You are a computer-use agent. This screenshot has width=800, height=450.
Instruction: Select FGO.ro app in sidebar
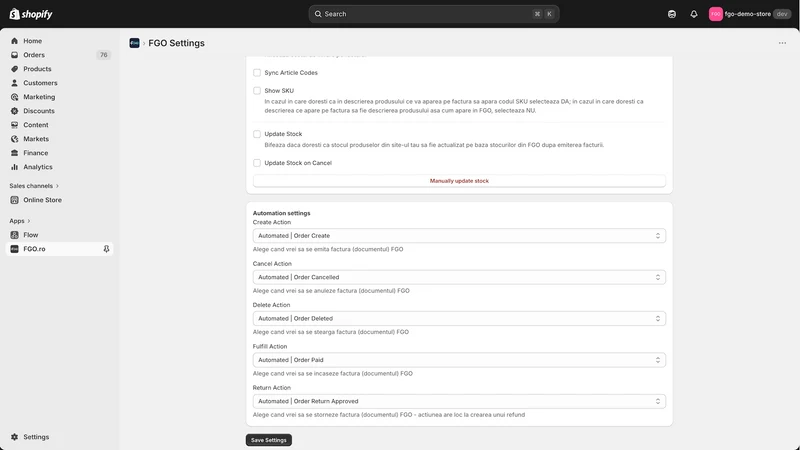click(59, 249)
